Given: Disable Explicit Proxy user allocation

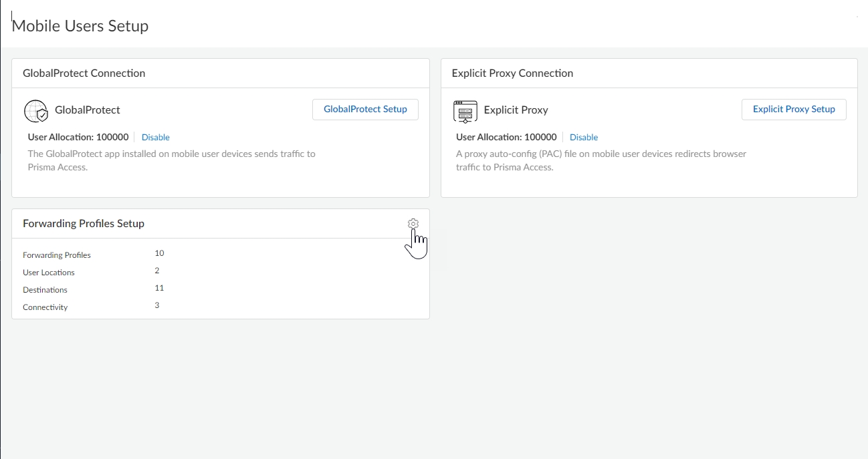Looking at the screenshot, I should [x=584, y=138].
